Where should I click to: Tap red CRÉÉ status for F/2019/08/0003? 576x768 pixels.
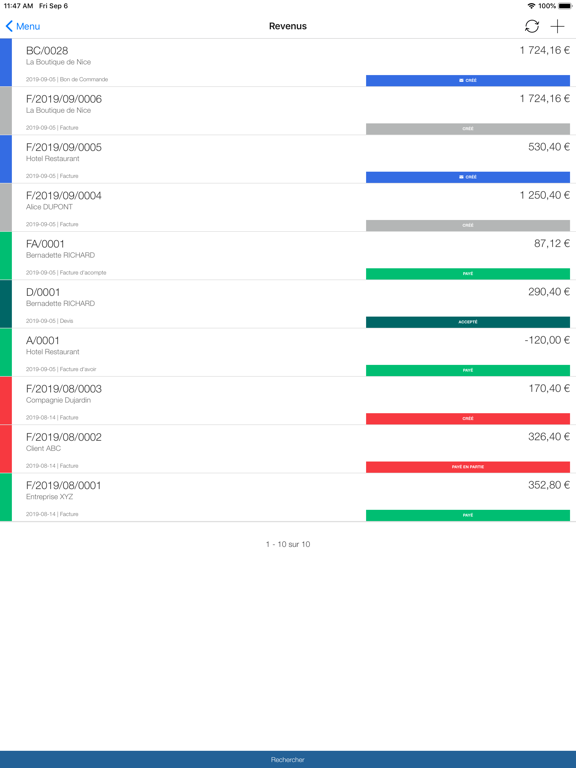pos(468,418)
